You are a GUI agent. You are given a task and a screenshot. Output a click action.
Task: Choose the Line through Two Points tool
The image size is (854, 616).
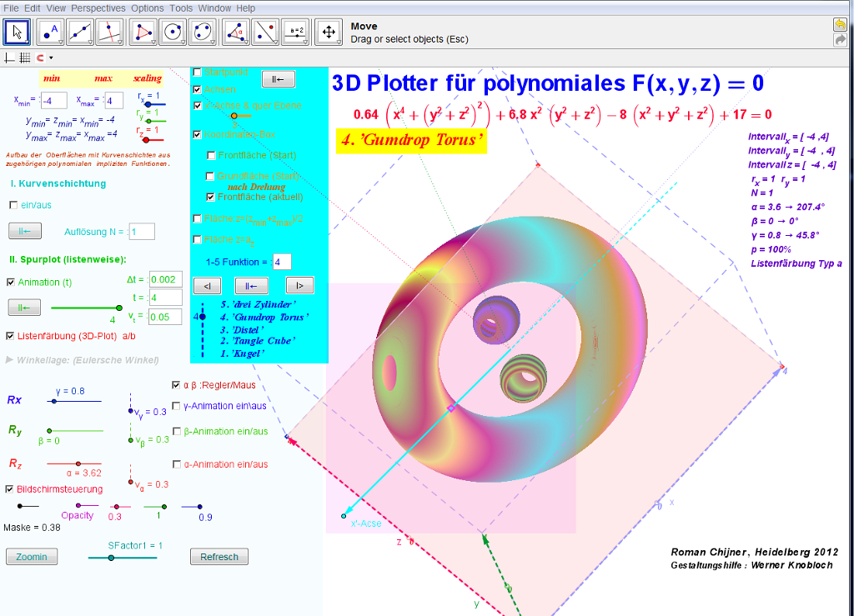(x=79, y=32)
